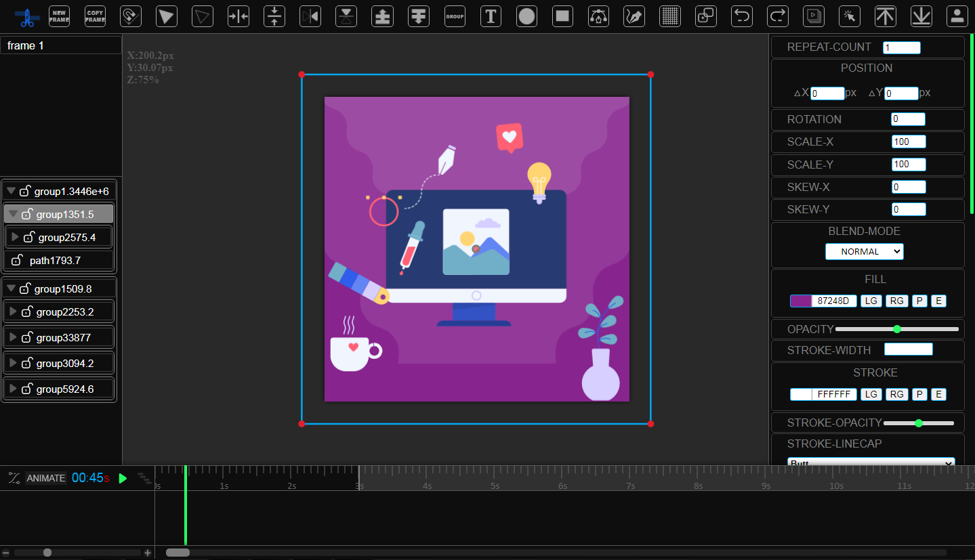Toggle the lock on group1351.5

(27, 214)
